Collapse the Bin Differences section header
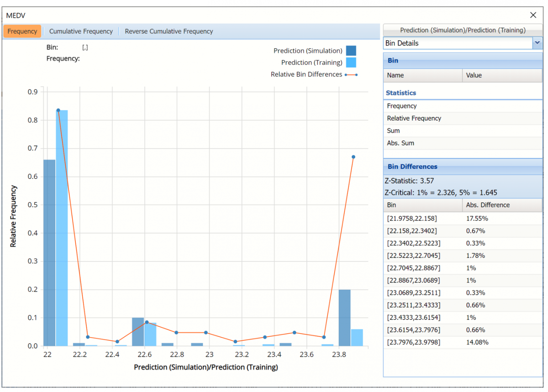This screenshot has width=548, height=392. click(463, 167)
